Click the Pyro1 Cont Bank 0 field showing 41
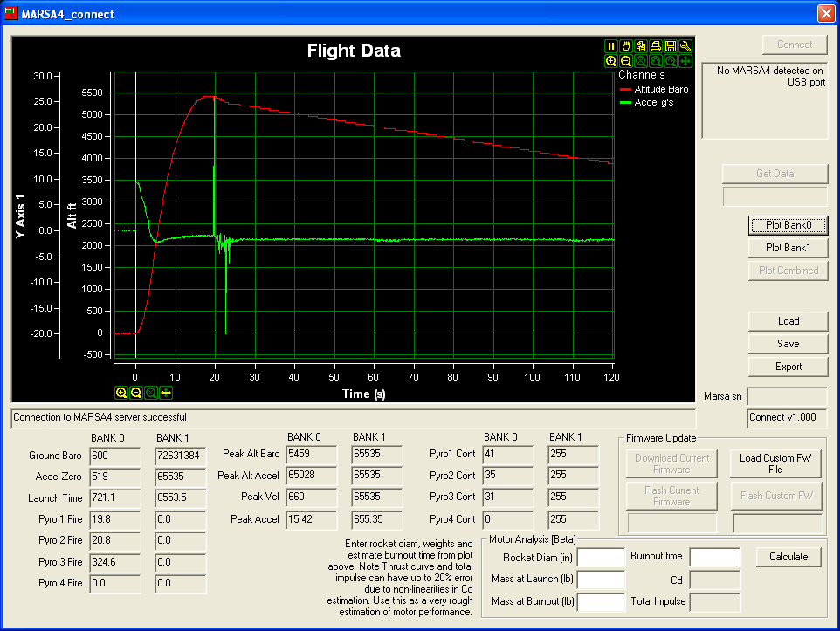Screen dimensions: 840x631 [508, 454]
